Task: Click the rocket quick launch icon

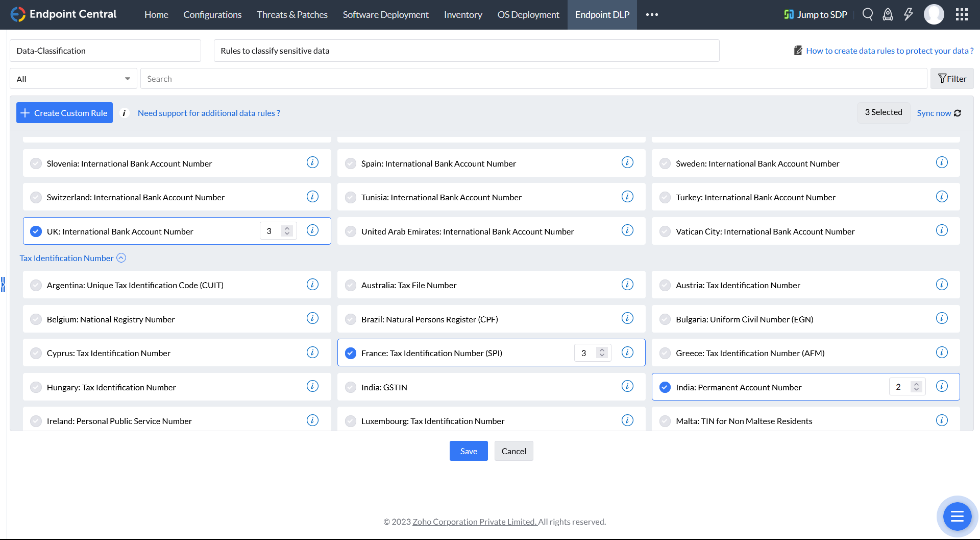Action: pyautogui.click(x=888, y=14)
